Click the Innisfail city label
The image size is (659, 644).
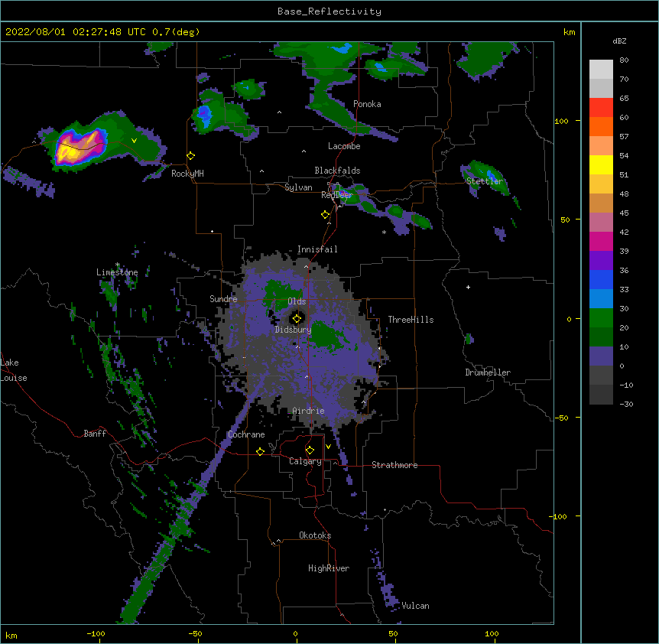(x=317, y=249)
